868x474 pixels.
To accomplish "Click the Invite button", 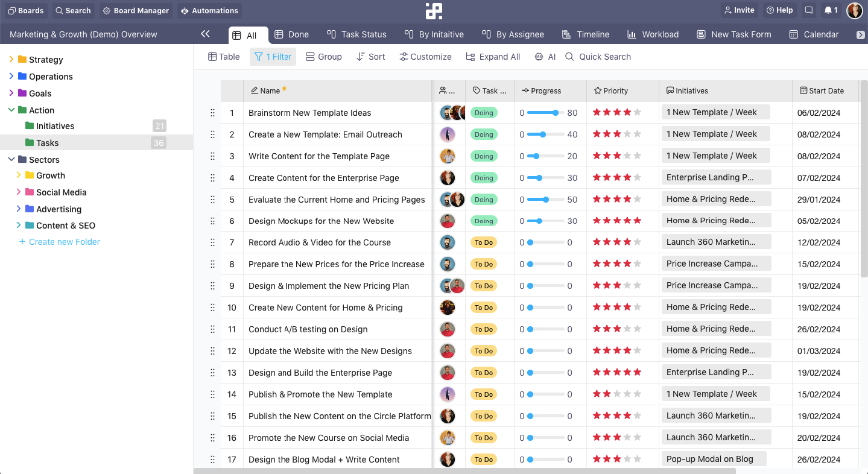I will (739, 10).
